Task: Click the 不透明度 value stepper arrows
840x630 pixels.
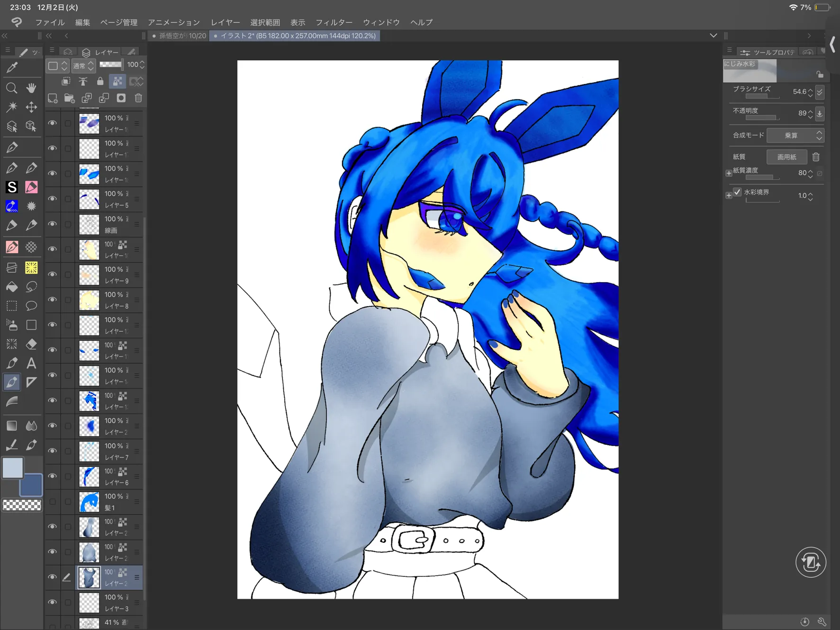Action: point(810,114)
